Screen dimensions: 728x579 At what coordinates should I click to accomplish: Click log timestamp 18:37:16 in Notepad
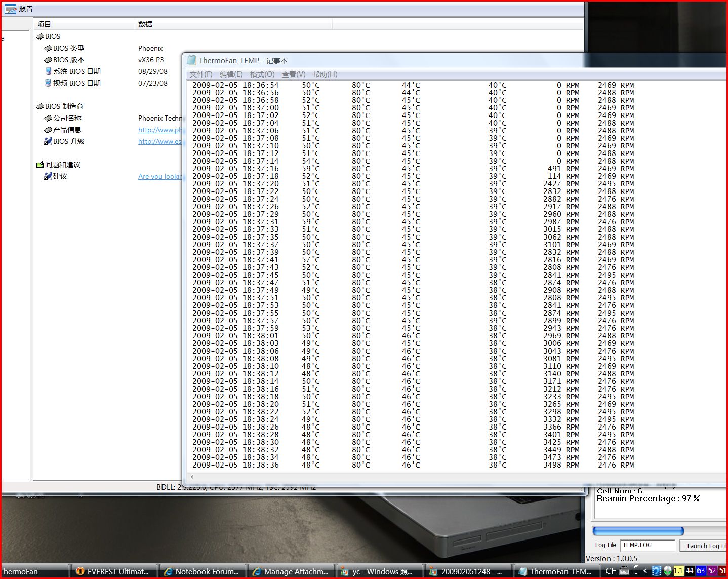(x=260, y=169)
